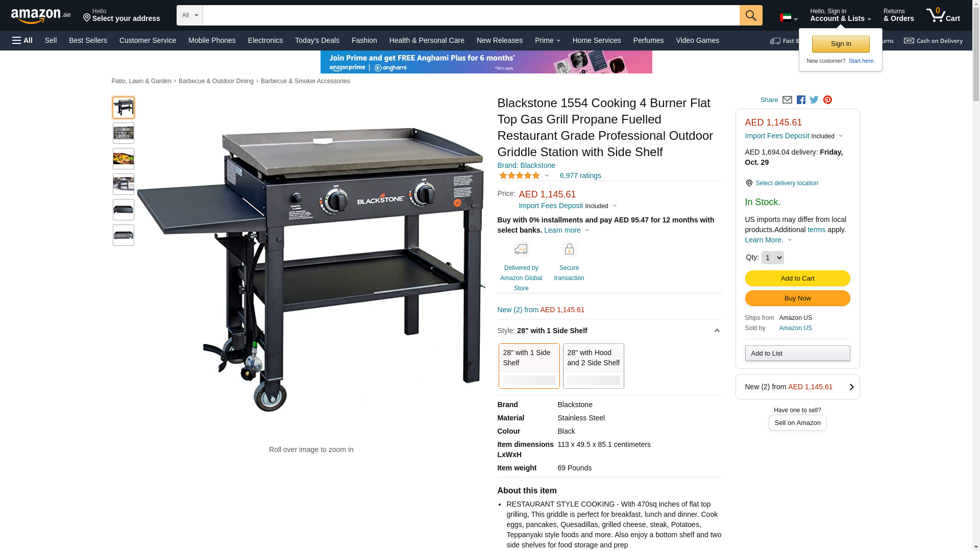Expand the country flag language selector
Screen dimensions: 980x551
(789, 18)
